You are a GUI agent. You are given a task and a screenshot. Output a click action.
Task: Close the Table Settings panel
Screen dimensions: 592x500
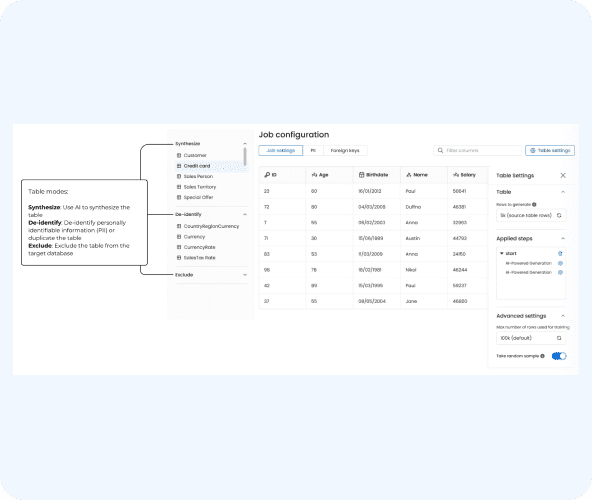[563, 175]
